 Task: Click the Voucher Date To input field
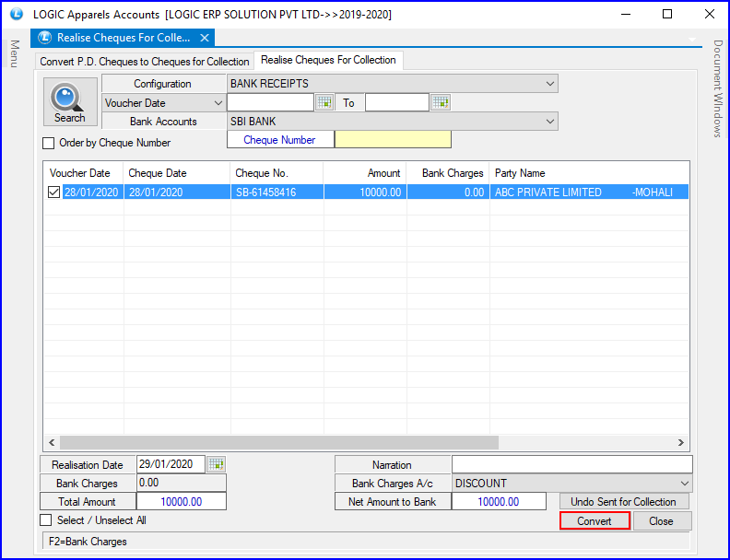[x=397, y=102]
